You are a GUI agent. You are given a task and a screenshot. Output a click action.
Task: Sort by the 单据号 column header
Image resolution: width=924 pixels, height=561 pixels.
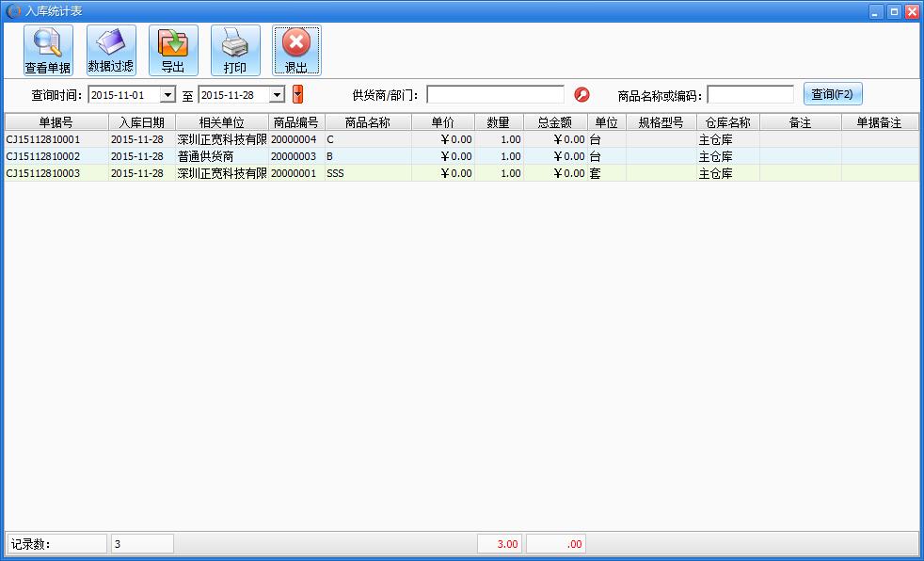point(56,122)
